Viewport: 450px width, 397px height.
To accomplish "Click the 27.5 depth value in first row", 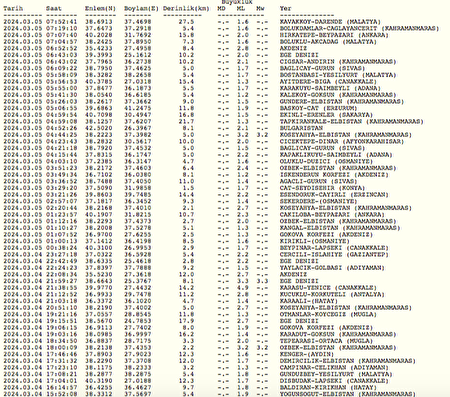I will click(186, 22).
